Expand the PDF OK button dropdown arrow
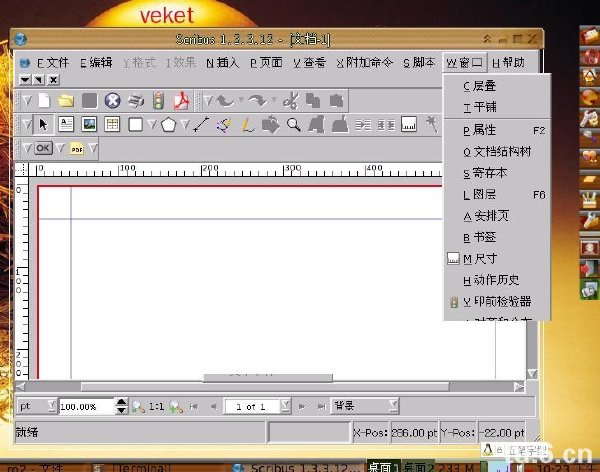 60,148
